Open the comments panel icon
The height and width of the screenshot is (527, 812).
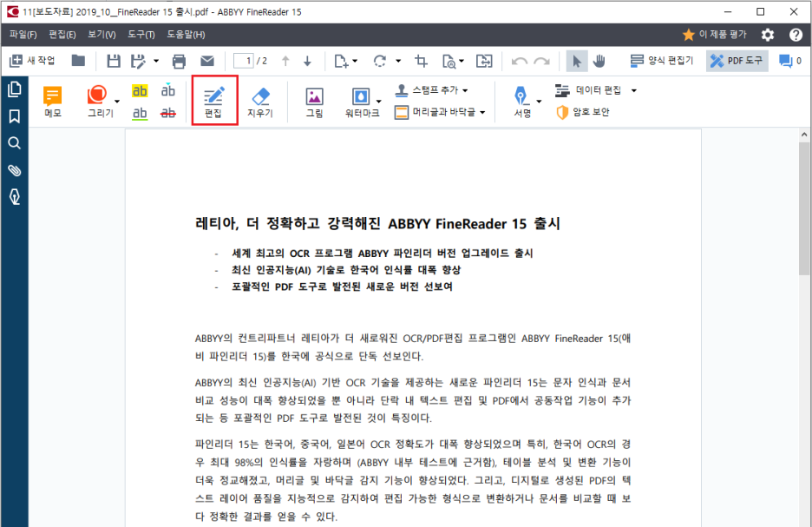(786, 61)
